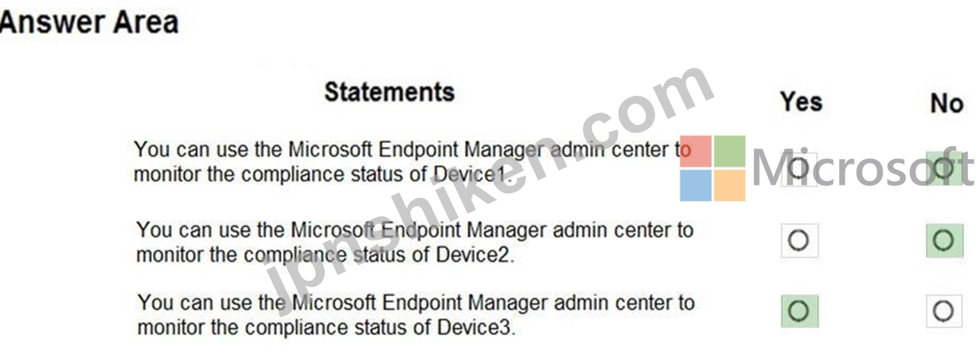This screenshot has width=980, height=363.
Task: Mark Yes for the Device3 statement
Action: 799,310
